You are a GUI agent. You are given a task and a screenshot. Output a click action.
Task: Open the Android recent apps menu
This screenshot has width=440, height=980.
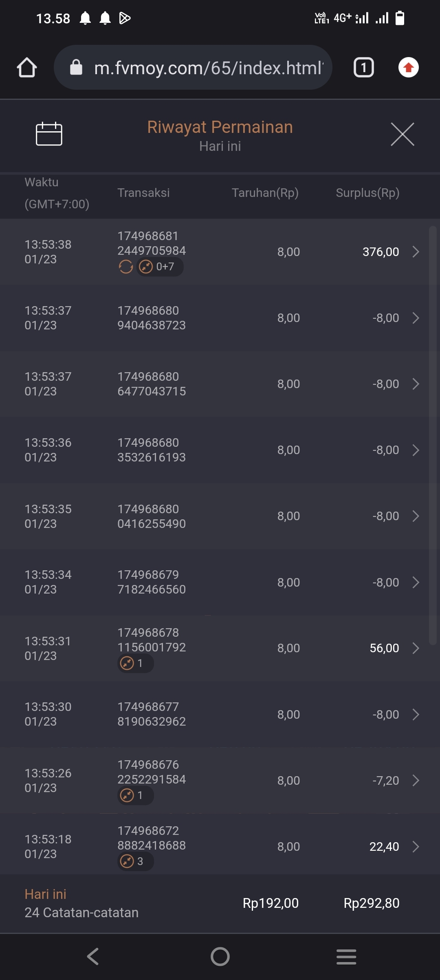[x=346, y=956]
